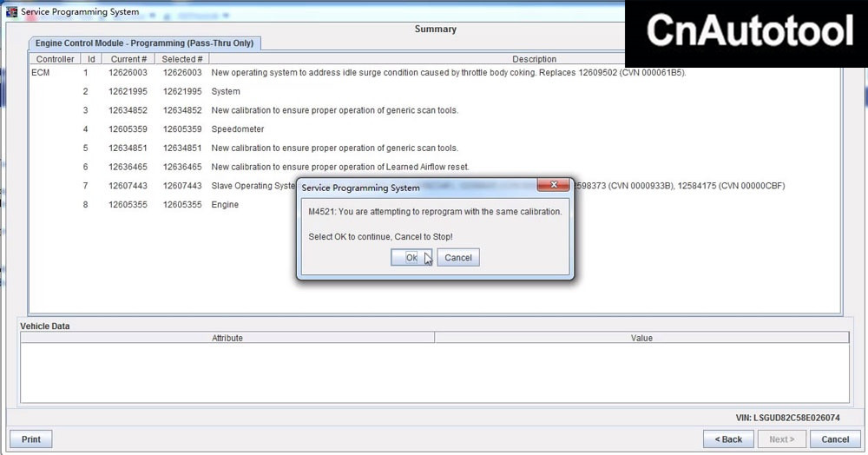Click the Next > button

pyautogui.click(x=782, y=439)
